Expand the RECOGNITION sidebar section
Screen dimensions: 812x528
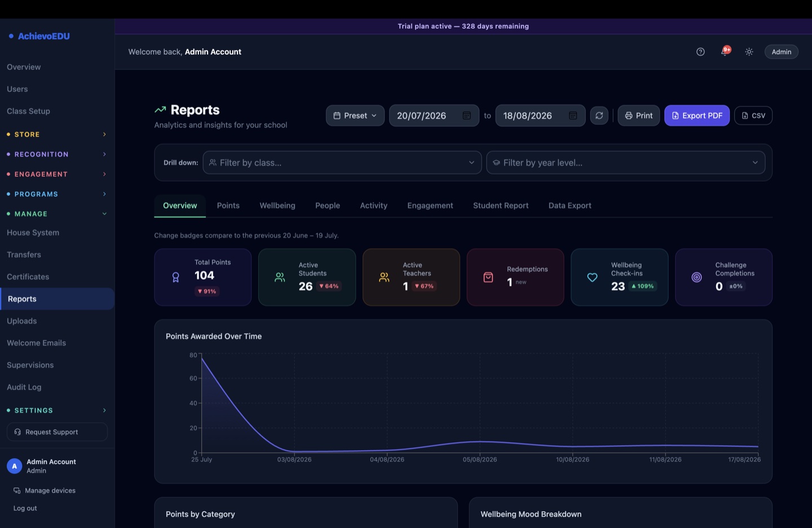click(x=56, y=154)
